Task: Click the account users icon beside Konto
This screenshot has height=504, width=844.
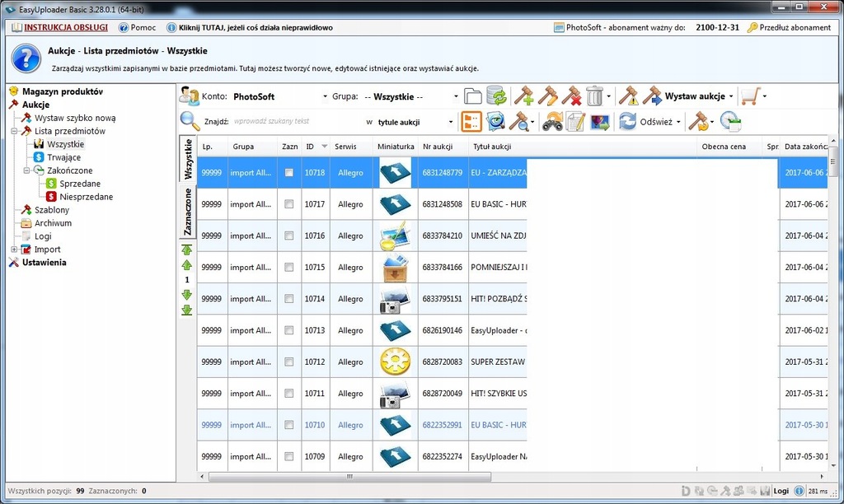Action: coord(190,96)
